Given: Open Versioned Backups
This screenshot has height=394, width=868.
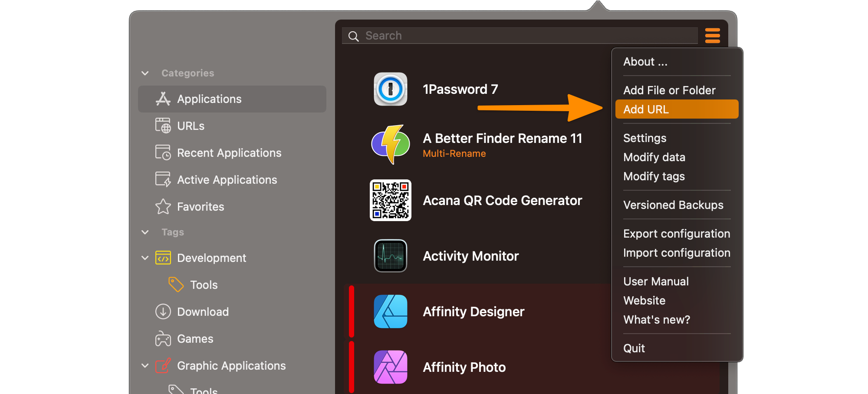Looking at the screenshot, I should (677, 205).
